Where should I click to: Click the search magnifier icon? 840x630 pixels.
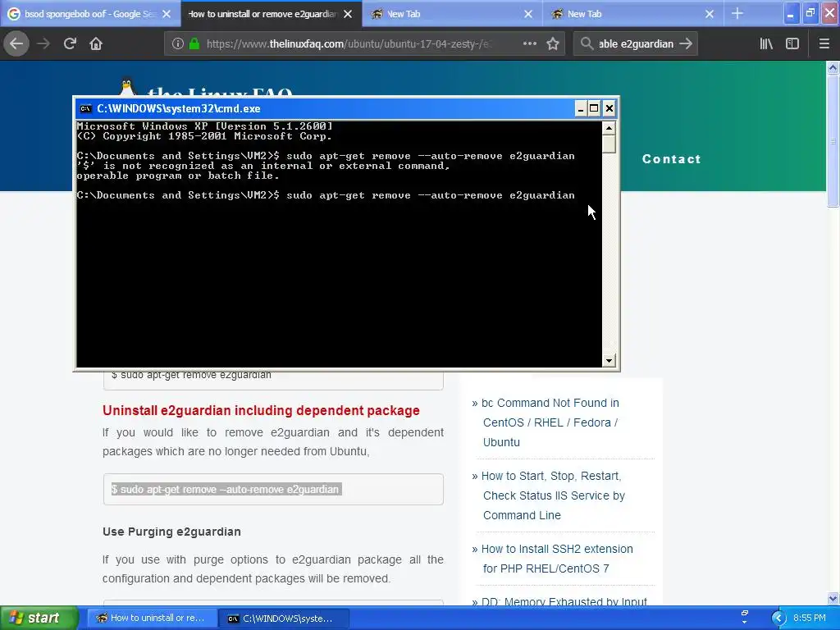(587, 43)
